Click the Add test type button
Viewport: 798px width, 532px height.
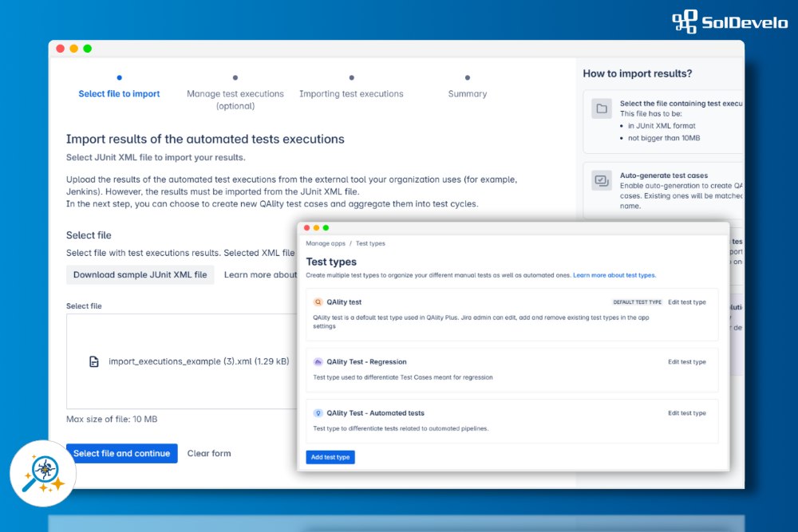(330, 457)
